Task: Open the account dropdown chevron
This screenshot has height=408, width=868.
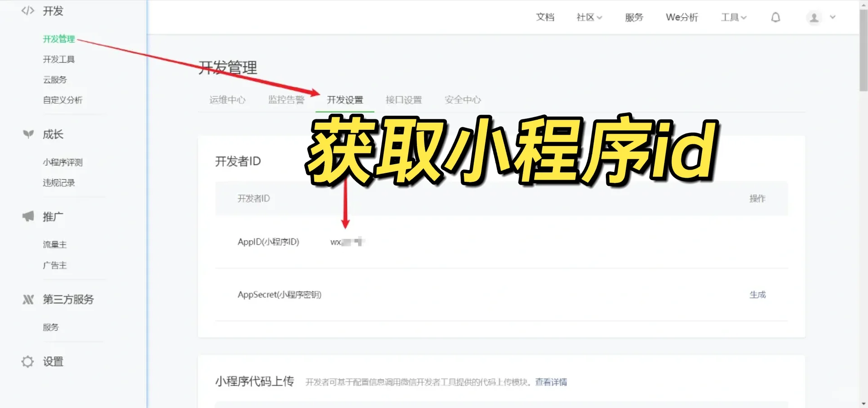Action: (833, 18)
